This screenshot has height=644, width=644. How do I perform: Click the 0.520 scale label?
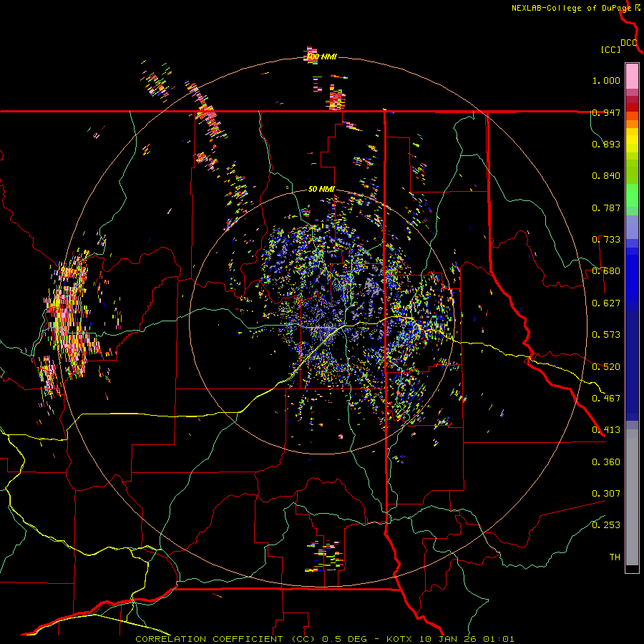606,366
